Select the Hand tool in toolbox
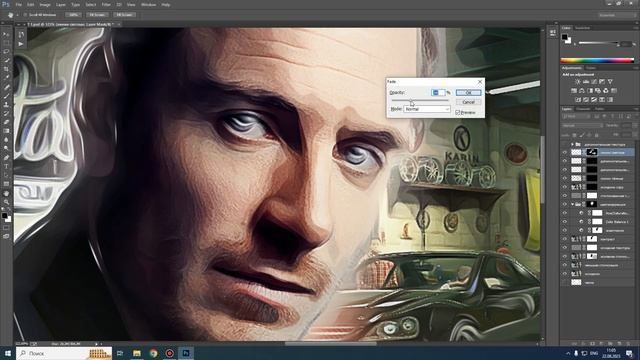This screenshot has width=640, height=360. (6, 193)
